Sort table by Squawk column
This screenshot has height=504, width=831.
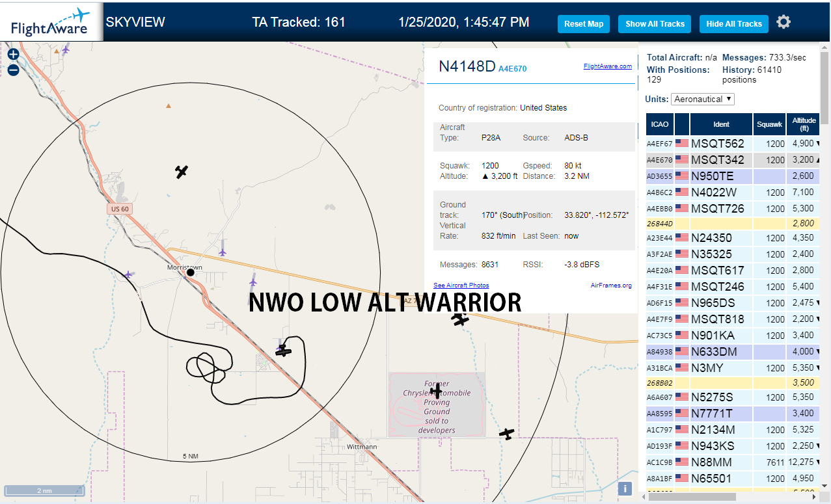tap(770, 124)
